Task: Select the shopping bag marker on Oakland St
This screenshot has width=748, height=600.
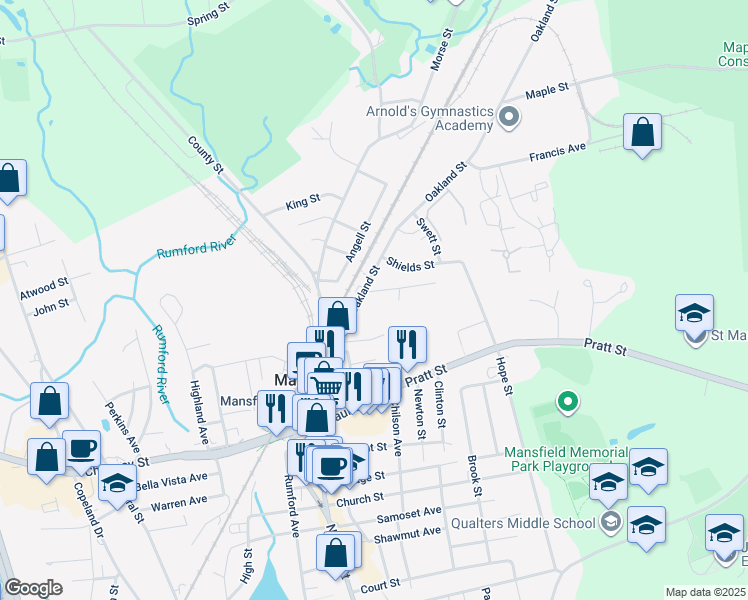Action: (x=338, y=316)
